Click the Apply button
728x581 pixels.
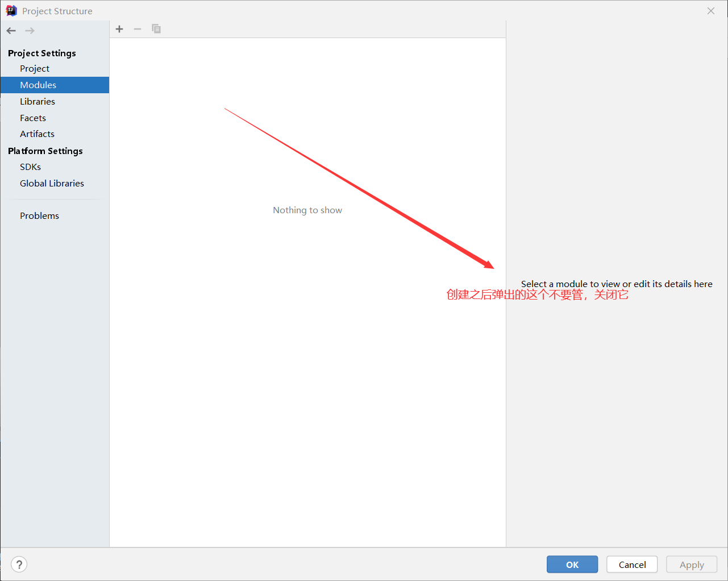(x=692, y=565)
